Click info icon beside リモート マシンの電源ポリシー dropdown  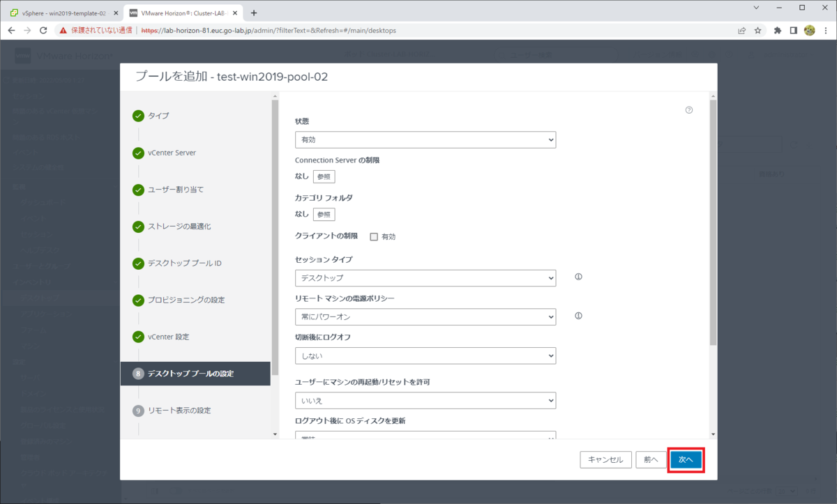[578, 316]
